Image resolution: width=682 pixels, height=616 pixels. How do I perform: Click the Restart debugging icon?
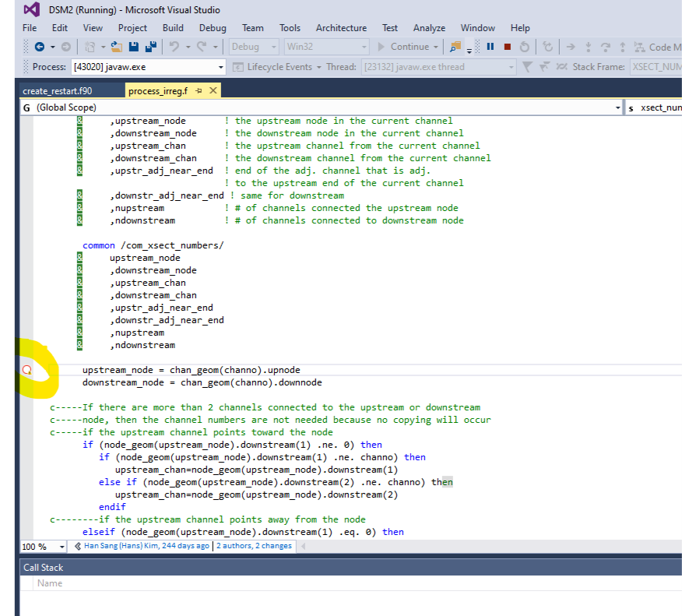[525, 47]
